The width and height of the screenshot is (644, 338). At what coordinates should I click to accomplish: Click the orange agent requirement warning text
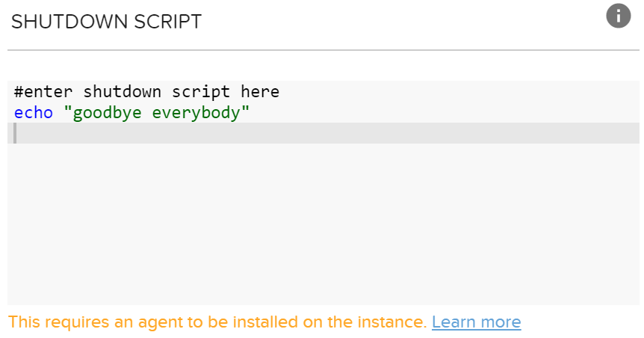(x=217, y=322)
